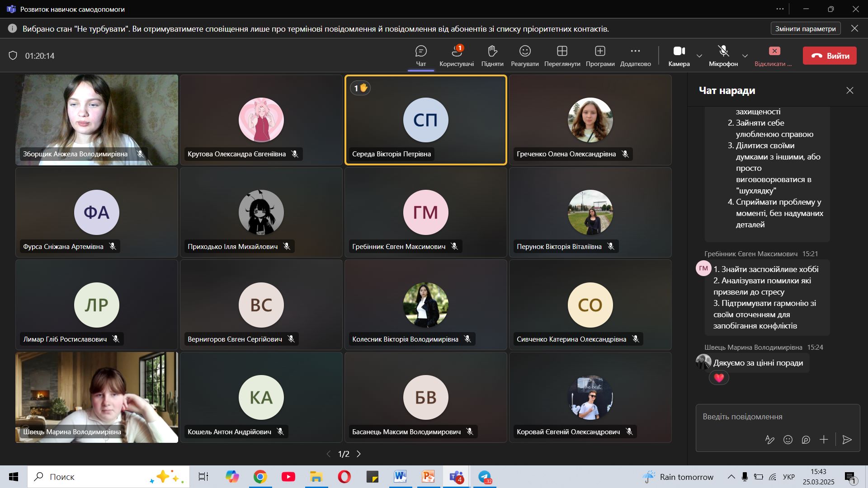Open the Користувачі participants list
Screen dimensions: 868x488
point(457,56)
